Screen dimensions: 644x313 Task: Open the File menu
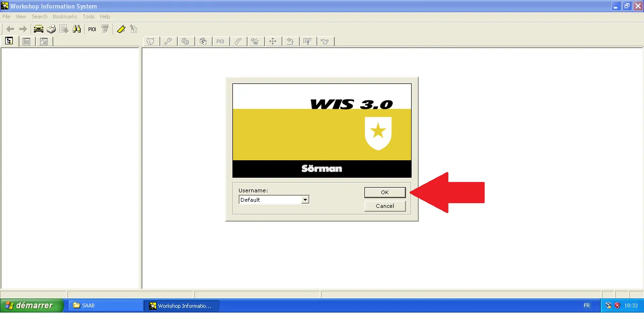[x=6, y=16]
